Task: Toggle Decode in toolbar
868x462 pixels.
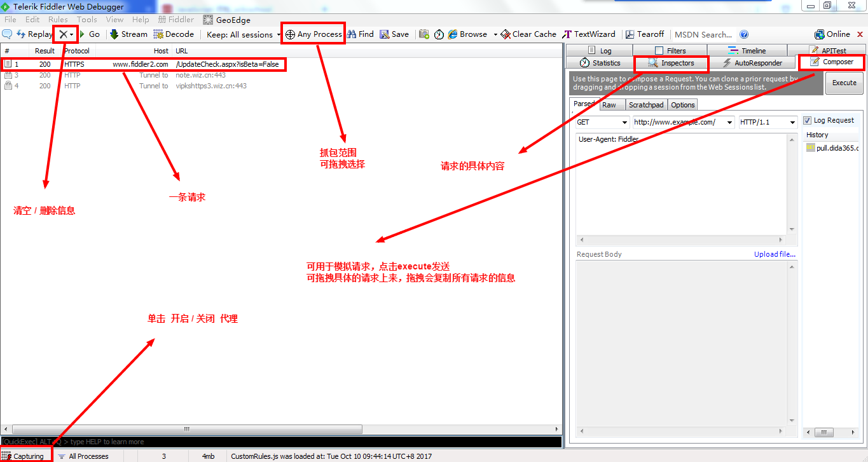Action: point(174,34)
